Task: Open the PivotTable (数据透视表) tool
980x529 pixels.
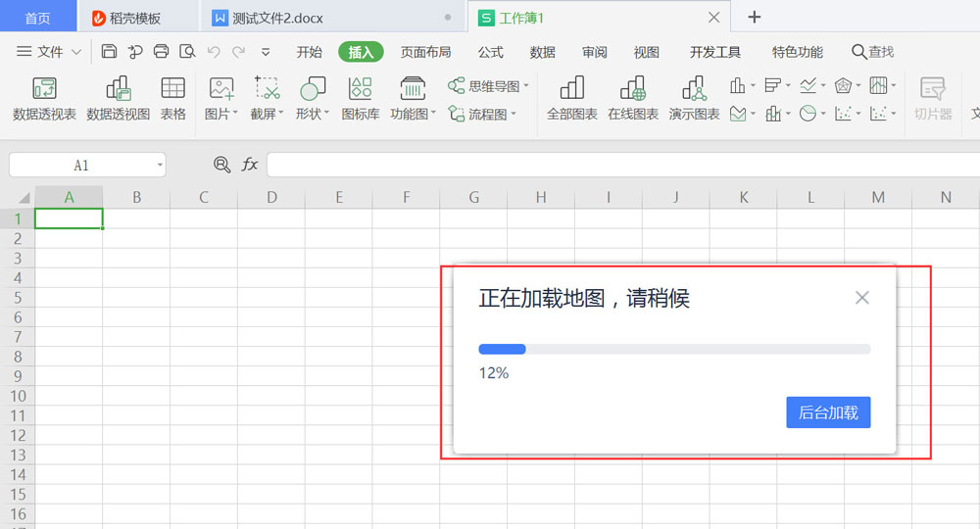Action: 44,99
